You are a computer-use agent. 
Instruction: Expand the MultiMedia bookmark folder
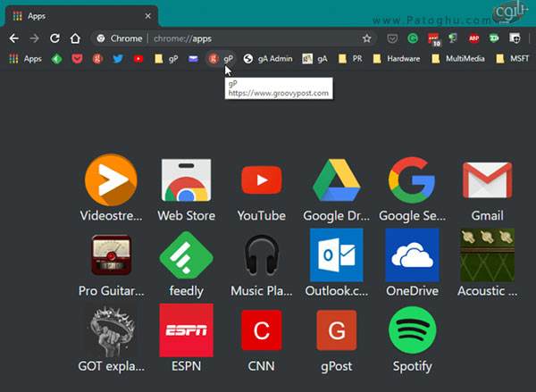[458, 59]
